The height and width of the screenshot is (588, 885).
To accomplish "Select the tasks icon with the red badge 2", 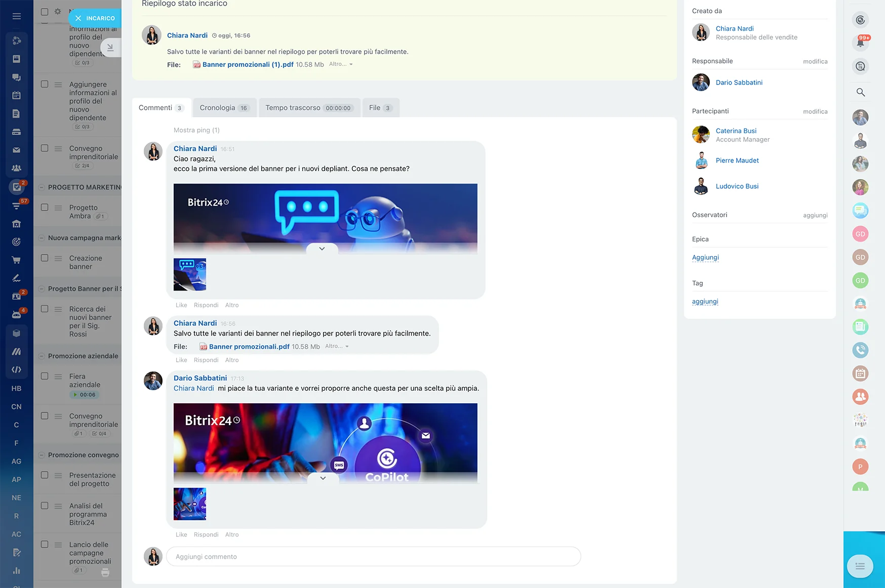I will pyautogui.click(x=17, y=187).
